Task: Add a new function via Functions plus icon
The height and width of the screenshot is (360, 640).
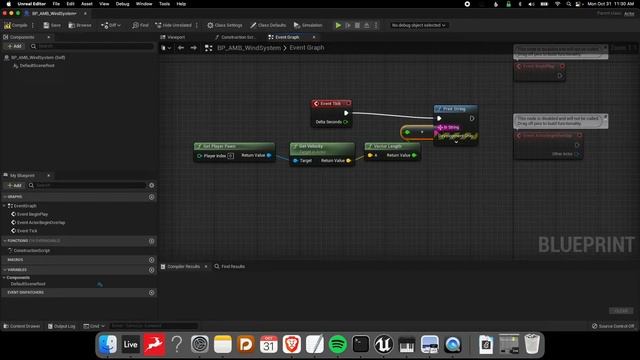Action: point(151,241)
